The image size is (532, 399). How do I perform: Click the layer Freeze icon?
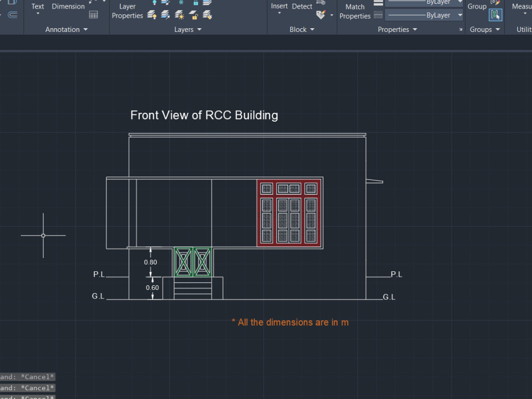pyautogui.click(x=180, y=2)
